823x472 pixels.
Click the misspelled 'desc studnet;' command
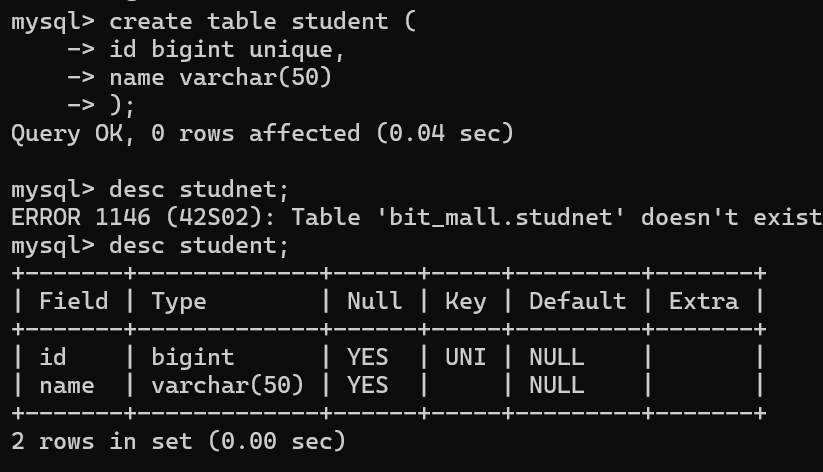pos(199,190)
